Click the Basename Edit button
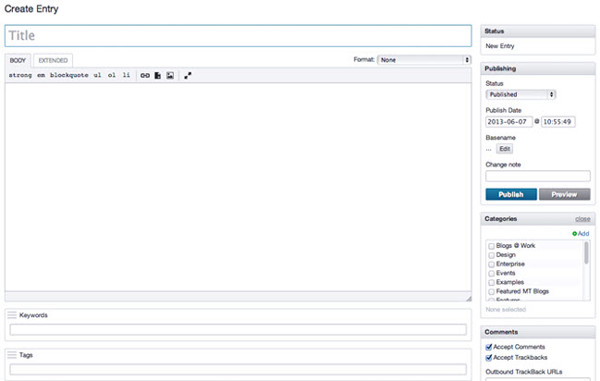The image size is (600, 381). pos(504,149)
